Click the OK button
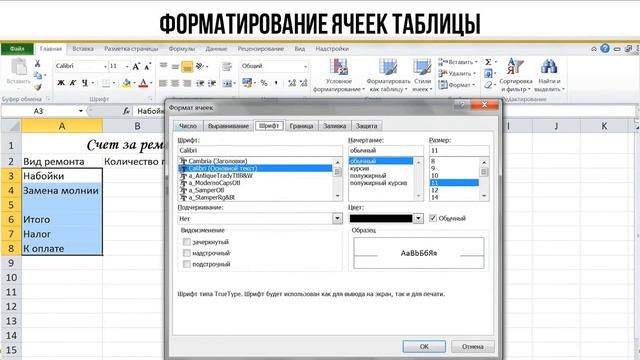 click(x=424, y=346)
